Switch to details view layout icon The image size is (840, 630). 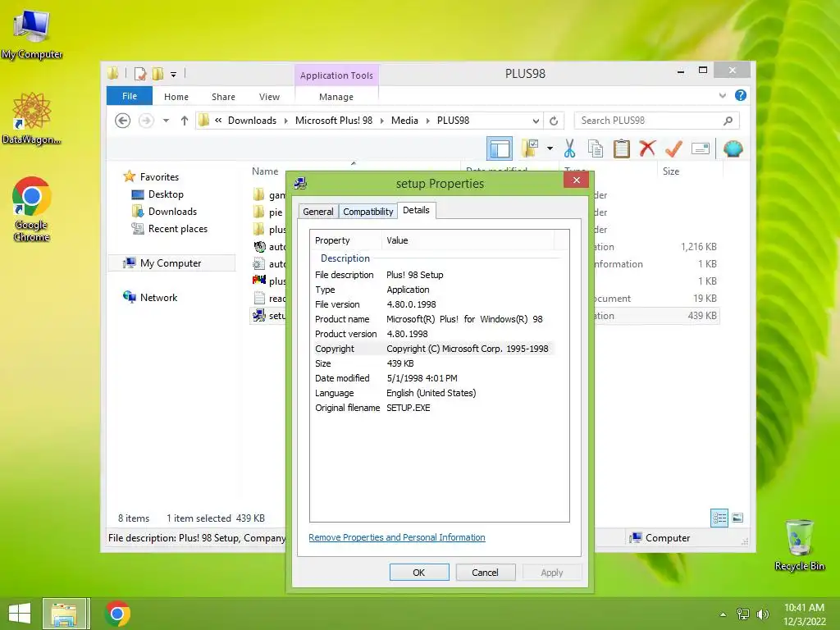(719, 518)
